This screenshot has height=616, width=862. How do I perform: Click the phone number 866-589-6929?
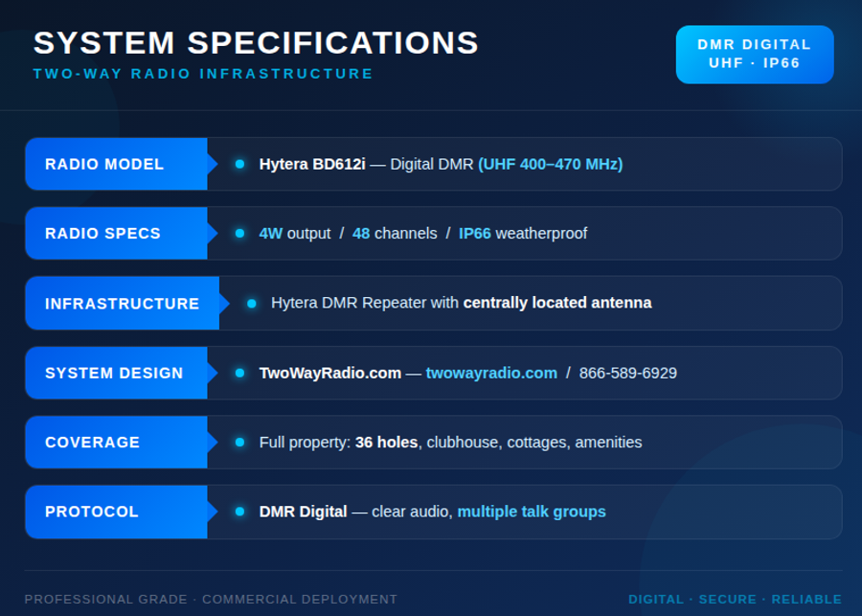click(x=627, y=373)
